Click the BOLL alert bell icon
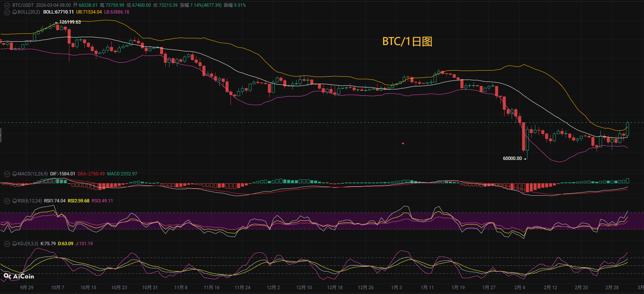This screenshot has height=294, width=644. click(15, 12)
